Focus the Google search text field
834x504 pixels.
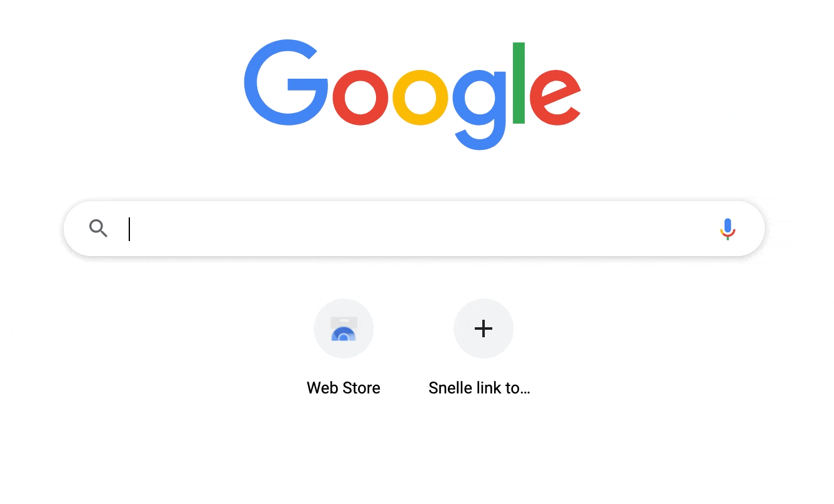click(414, 229)
